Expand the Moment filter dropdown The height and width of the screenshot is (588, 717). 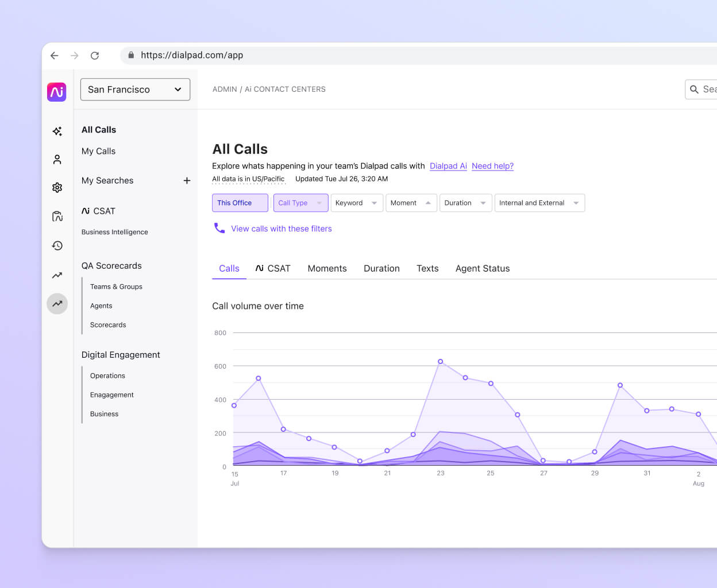click(411, 203)
